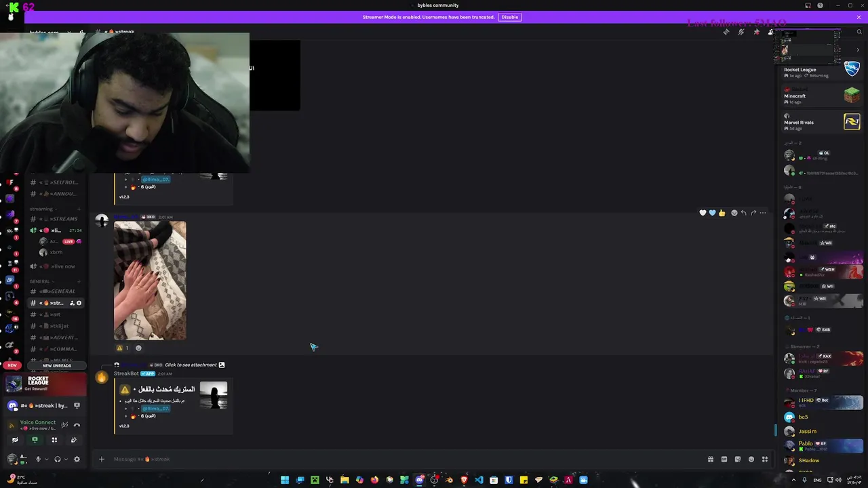Viewport: 868px width, 488px height.
Task: Dismiss the Streamer Mode notice banner
Action: 859,17
